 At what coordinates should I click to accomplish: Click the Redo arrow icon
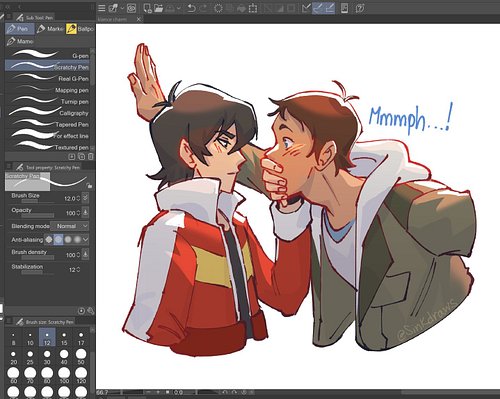(203, 8)
